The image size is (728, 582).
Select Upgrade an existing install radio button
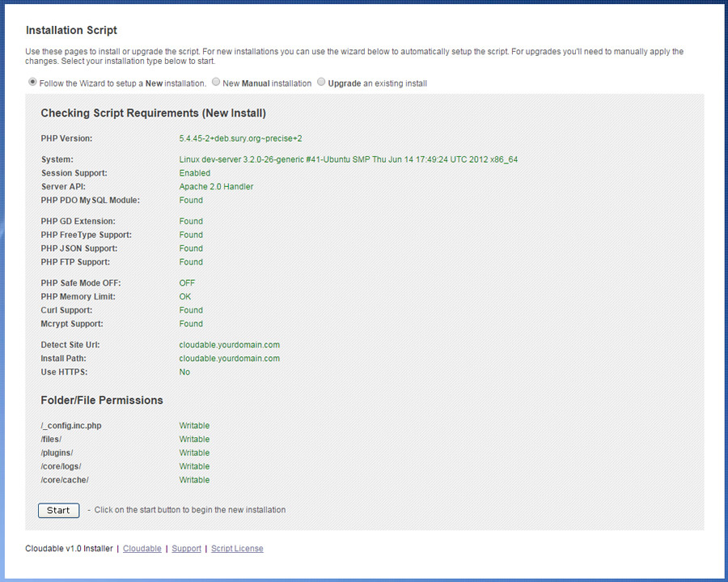[321, 83]
